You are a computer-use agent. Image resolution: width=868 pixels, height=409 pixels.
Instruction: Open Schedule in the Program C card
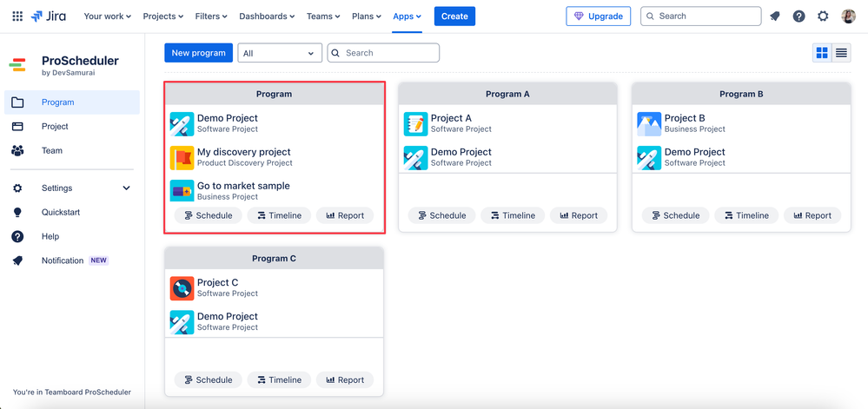pos(209,380)
